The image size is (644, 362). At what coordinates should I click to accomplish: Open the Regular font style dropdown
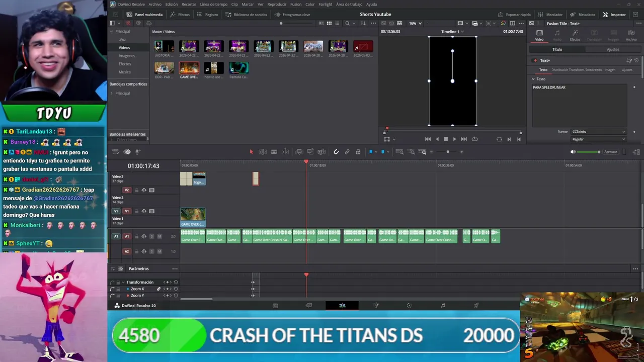pos(599,139)
